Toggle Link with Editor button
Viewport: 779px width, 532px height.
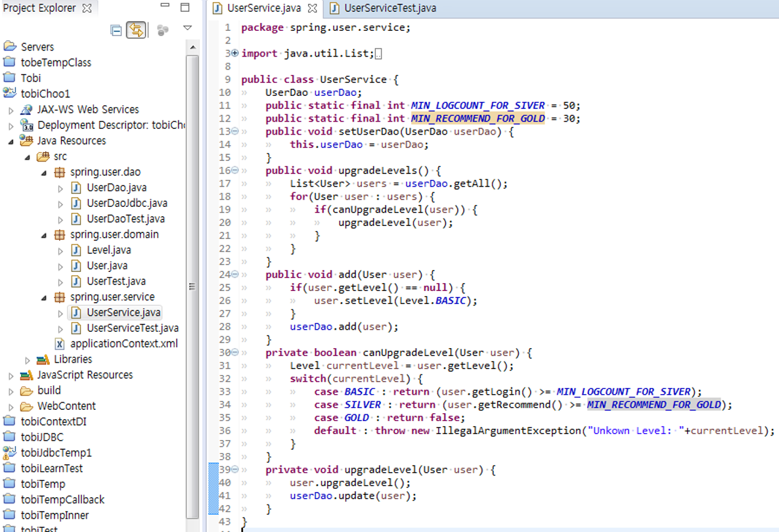(136, 30)
